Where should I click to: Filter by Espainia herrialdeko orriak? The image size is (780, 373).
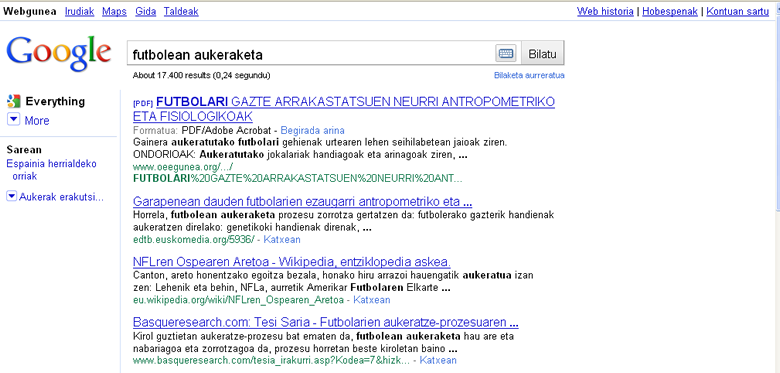(51, 170)
